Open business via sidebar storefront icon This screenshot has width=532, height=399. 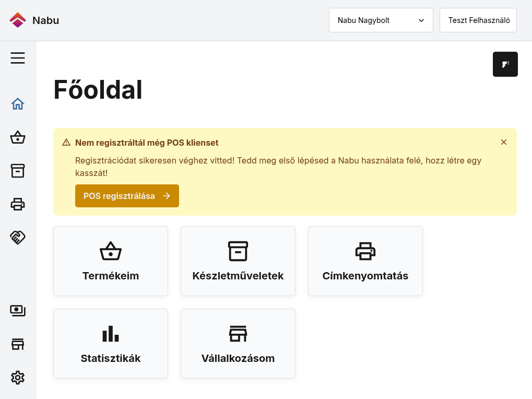click(x=18, y=344)
